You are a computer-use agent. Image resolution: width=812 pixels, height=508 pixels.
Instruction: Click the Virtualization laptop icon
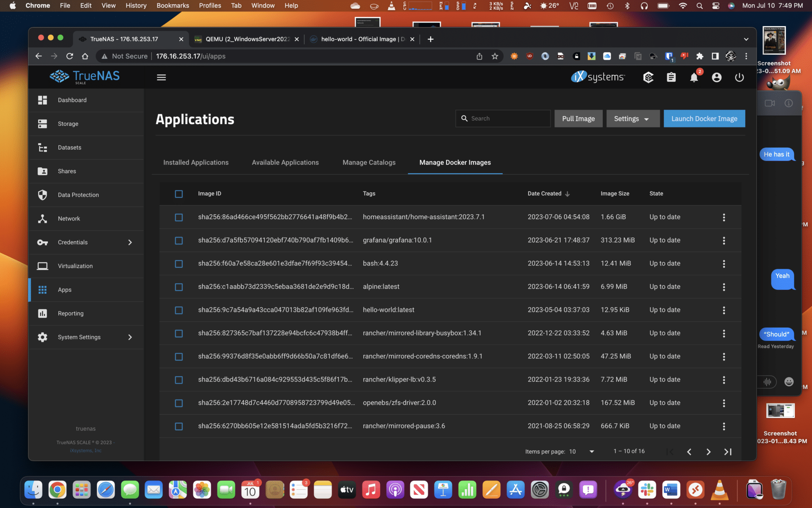pos(42,266)
